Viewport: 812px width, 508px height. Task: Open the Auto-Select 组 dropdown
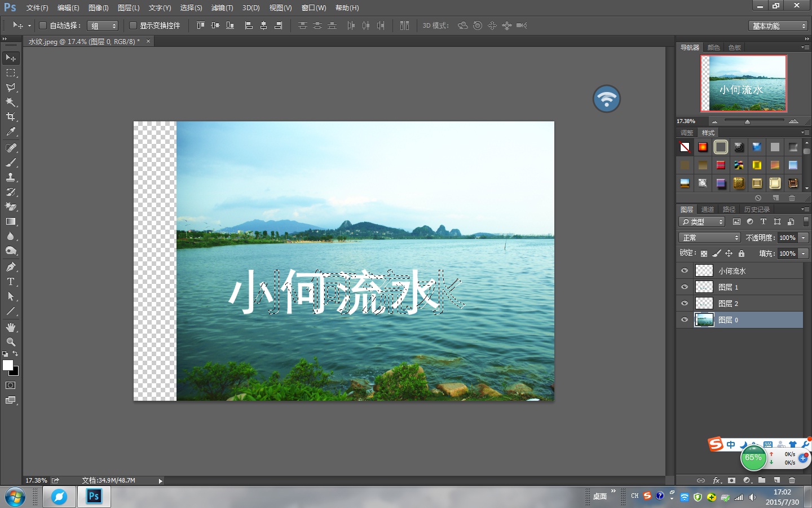103,26
